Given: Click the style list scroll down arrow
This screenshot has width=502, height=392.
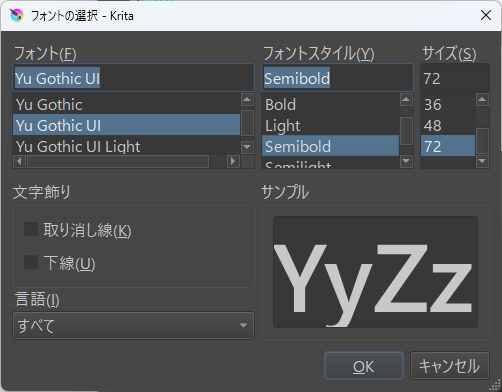Looking at the screenshot, I should click(x=406, y=161).
